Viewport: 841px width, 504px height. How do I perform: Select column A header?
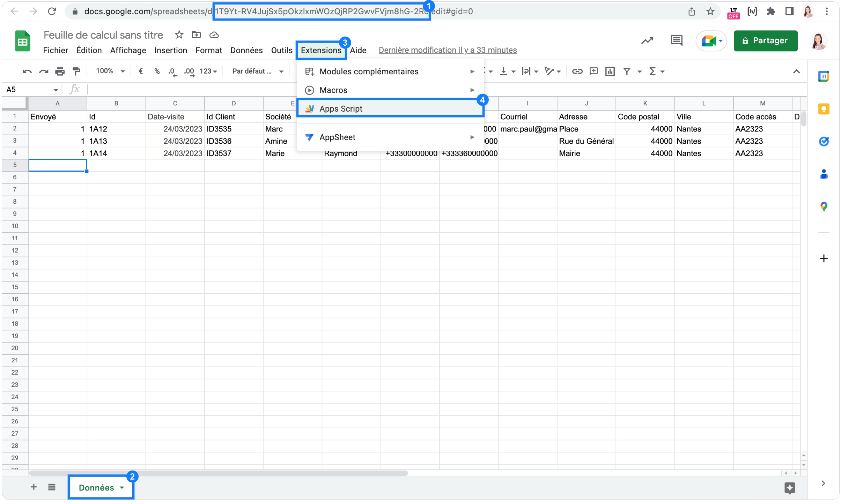pos(58,103)
